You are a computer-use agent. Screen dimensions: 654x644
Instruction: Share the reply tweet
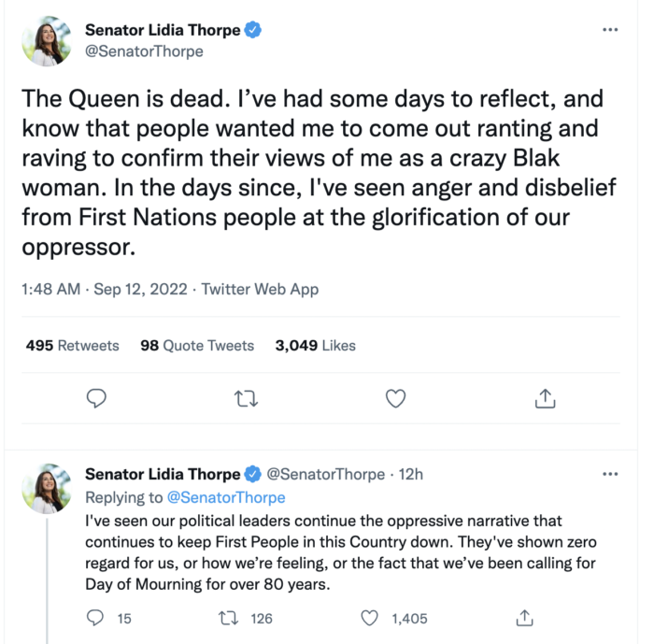(x=525, y=618)
